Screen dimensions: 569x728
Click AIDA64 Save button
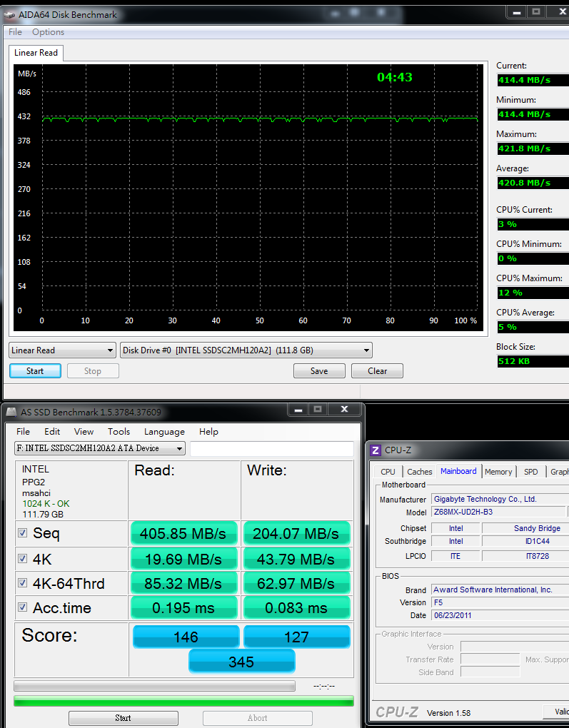[319, 371]
